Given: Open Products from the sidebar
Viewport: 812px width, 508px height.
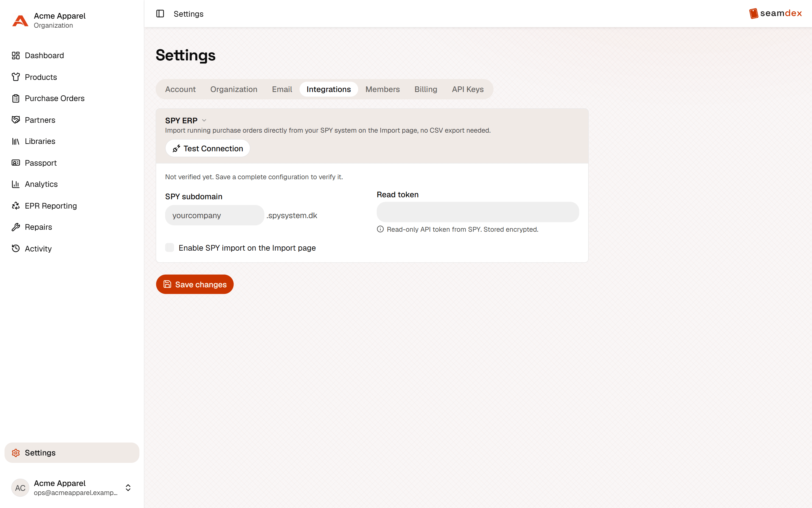Looking at the screenshot, I should pos(72,77).
